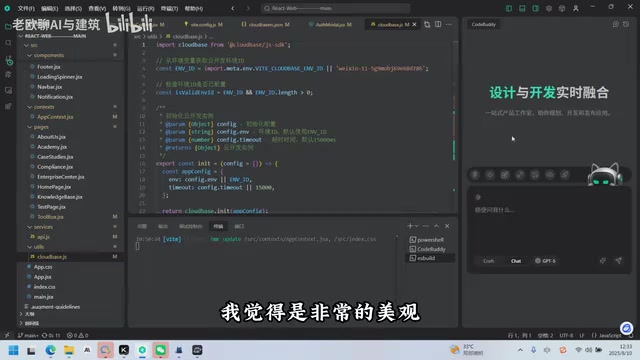The image size is (640, 360).
Task: Open the 编辑(E) menu
Action: click(x=49, y=8)
